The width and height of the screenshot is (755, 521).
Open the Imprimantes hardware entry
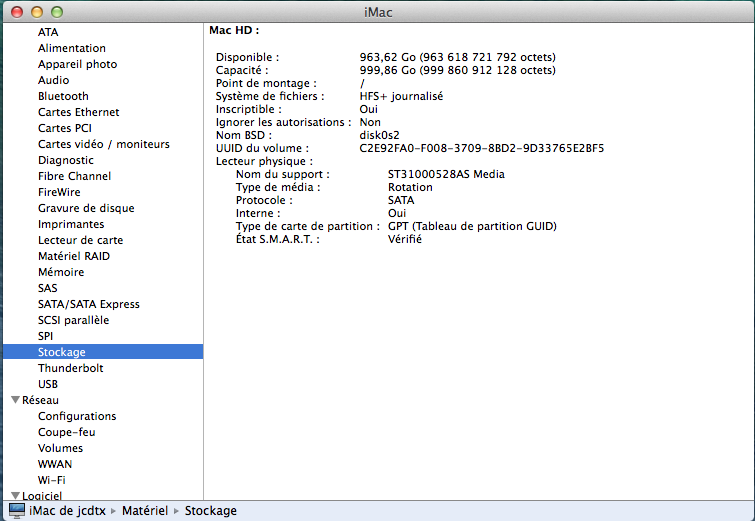click(x=71, y=224)
